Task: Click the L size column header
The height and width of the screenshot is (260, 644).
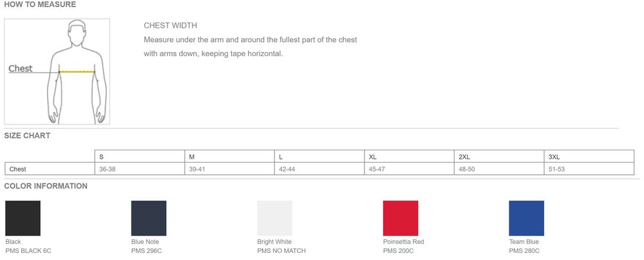Action: click(281, 157)
